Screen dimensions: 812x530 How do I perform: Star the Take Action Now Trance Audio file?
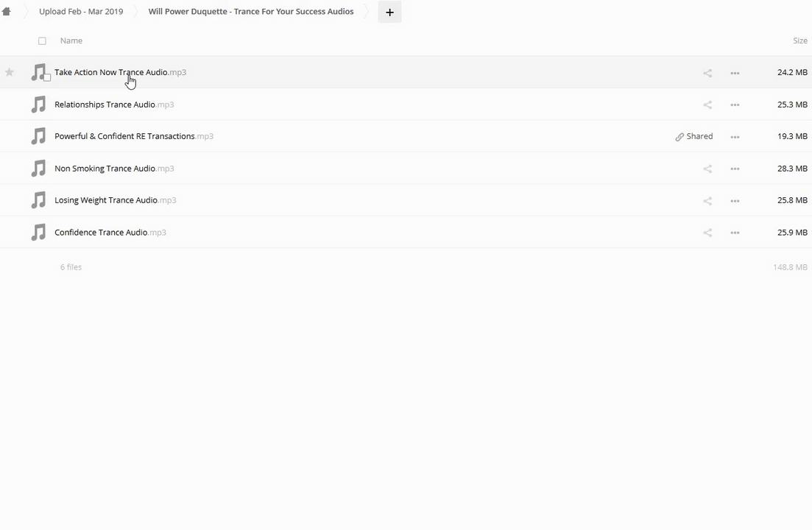10,72
